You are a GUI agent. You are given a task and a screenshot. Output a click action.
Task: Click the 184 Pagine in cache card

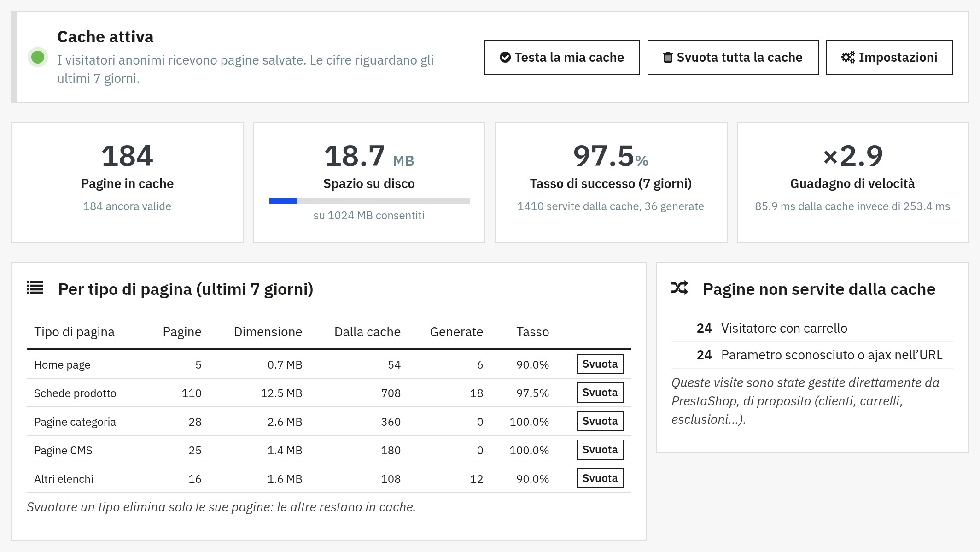coord(128,182)
